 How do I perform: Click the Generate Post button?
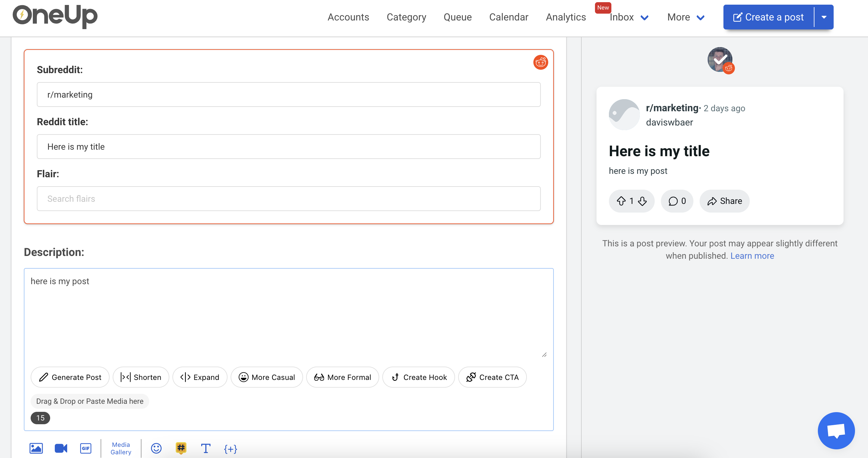pos(70,377)
